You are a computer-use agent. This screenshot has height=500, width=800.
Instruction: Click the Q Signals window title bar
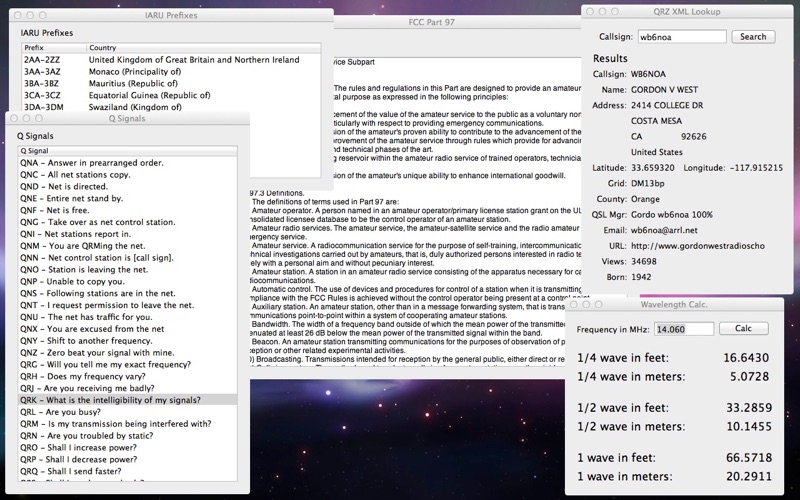[127, 118]
